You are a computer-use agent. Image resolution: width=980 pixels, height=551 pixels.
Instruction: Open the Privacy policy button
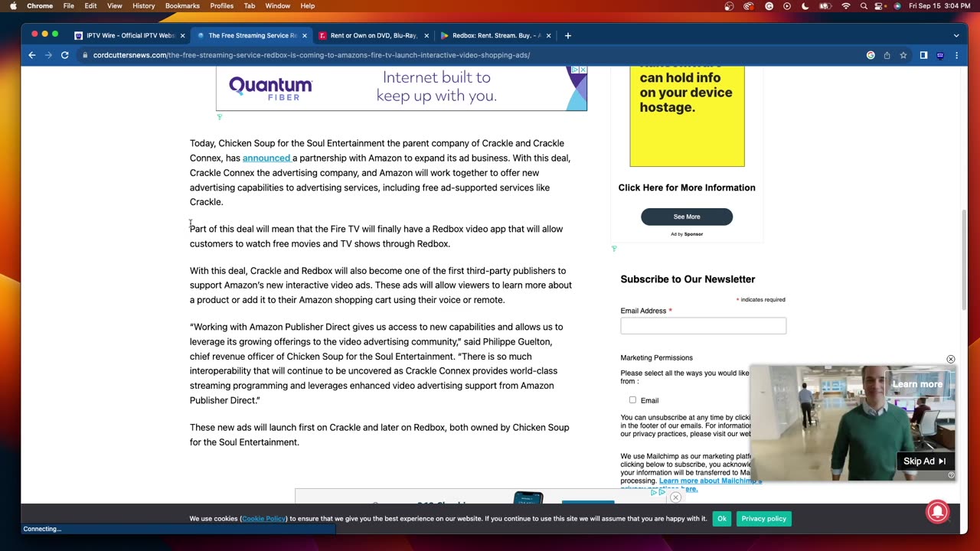click(763, 519)
